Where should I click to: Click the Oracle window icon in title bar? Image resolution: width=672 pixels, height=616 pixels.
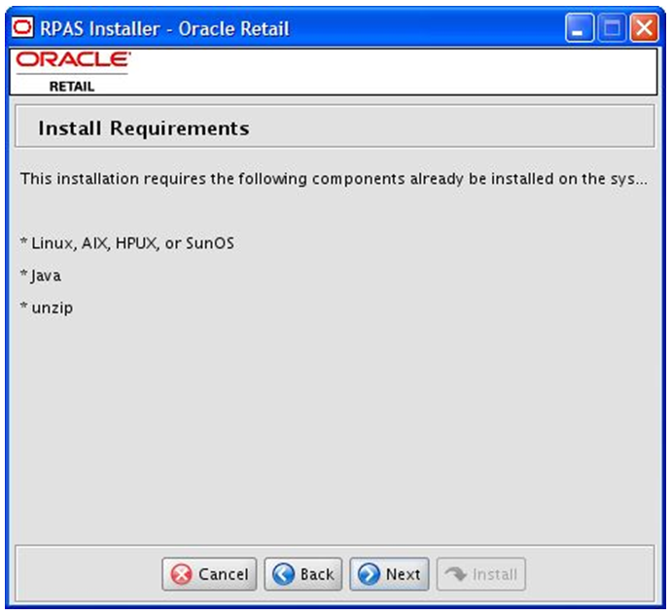(x=22, y=28)
